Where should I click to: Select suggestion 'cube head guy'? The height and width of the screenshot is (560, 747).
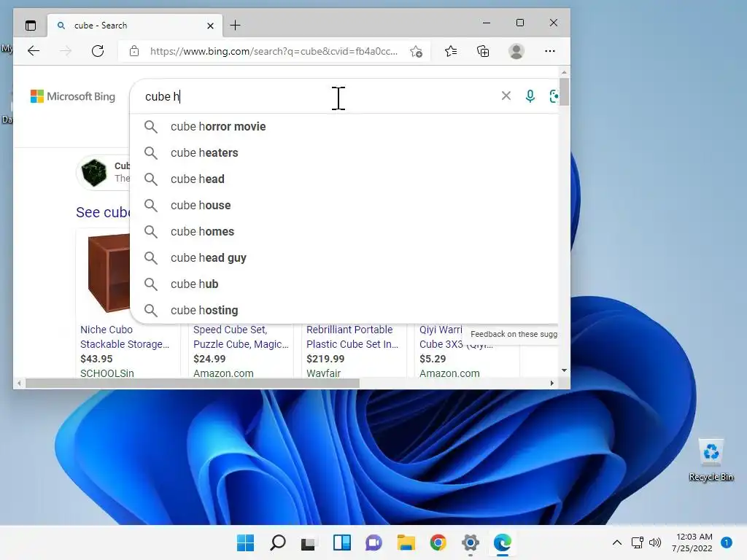pyautogui.click(x=344, y=257)
